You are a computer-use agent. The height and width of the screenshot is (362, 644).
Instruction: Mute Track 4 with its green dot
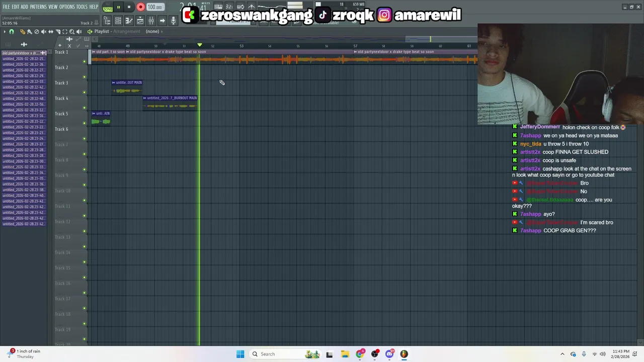[85, 108]
